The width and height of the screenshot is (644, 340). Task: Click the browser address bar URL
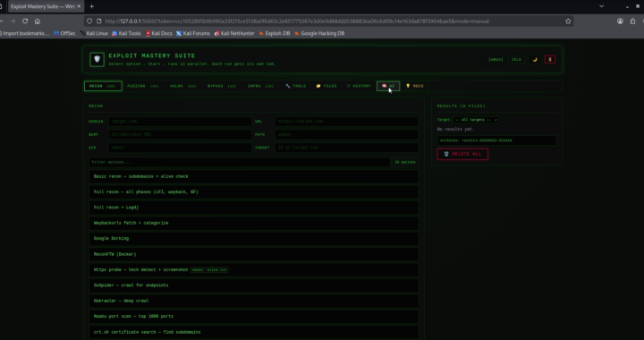(297, 21)
